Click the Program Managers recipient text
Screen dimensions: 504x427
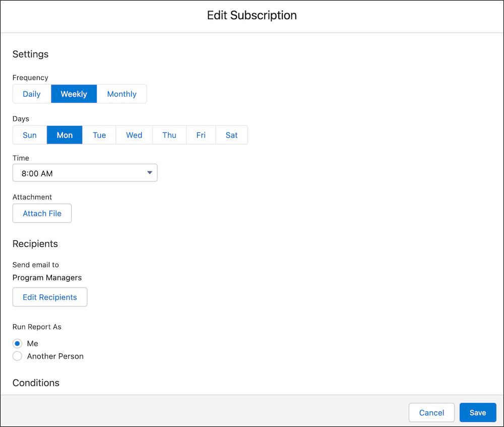point(47,277)
